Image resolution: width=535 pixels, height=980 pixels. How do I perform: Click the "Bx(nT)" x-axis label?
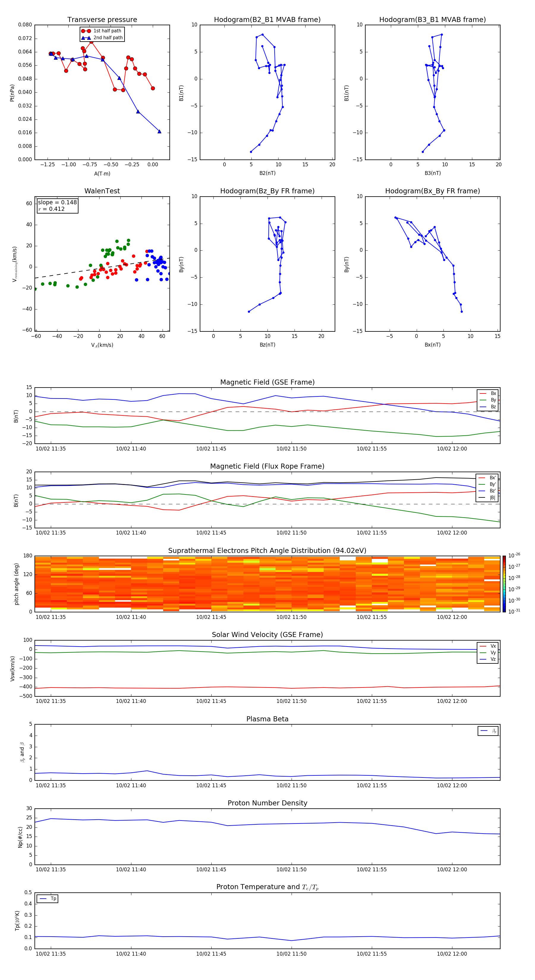tap(432, 345)
